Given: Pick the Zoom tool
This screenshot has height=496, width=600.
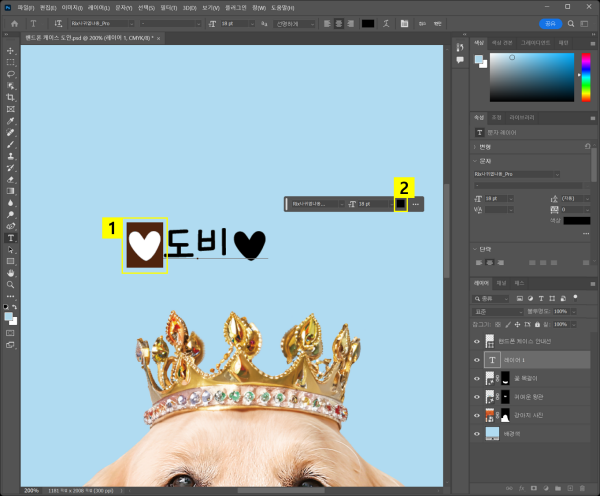Looking at the screenshot, I should 10,283.
